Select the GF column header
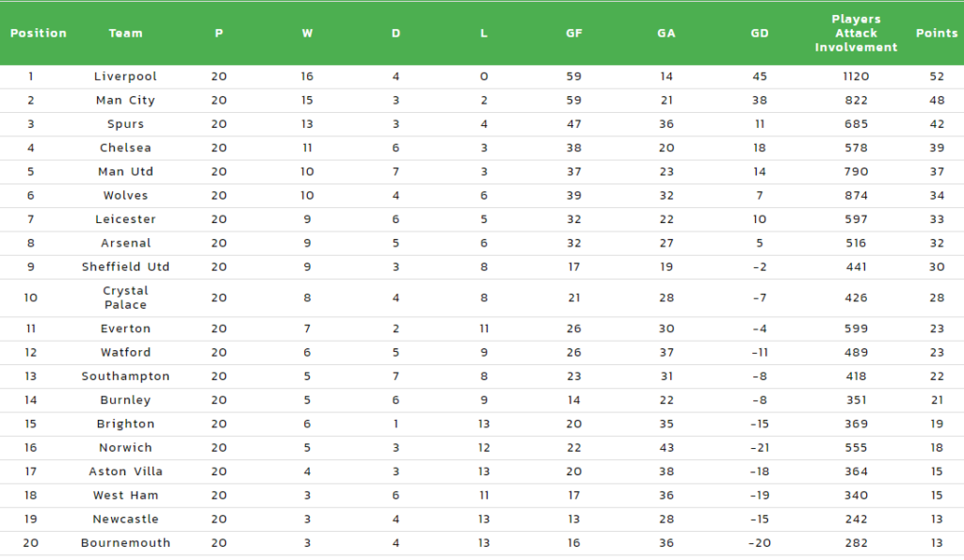 (573, 33)
